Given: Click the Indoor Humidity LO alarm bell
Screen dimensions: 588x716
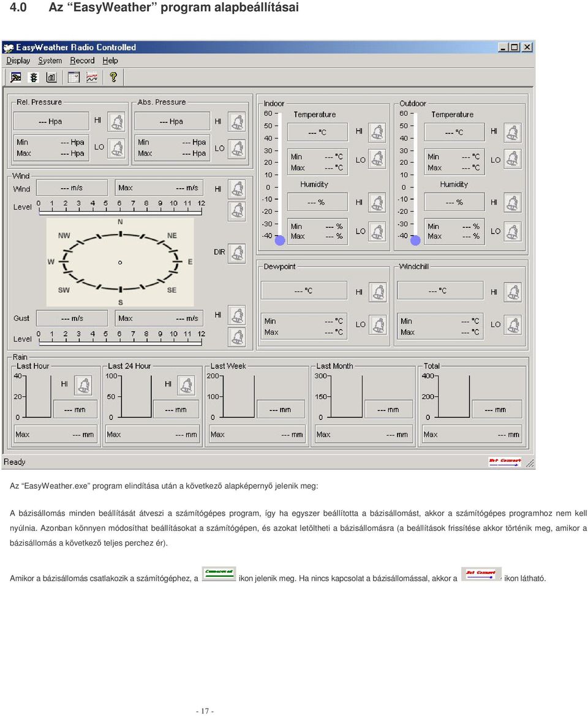Looking at the screenshot, I should click(377, 232).
